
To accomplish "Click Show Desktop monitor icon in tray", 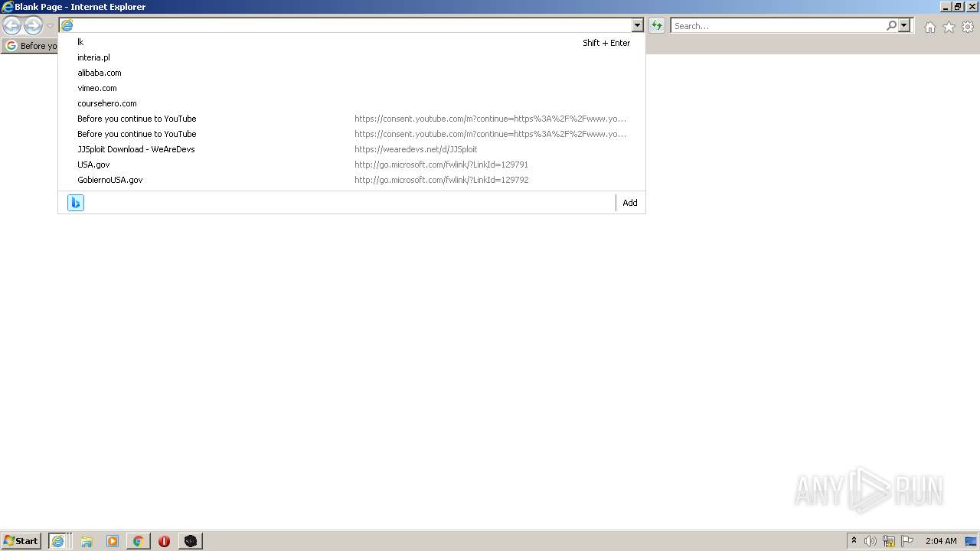I will point(971,541).
